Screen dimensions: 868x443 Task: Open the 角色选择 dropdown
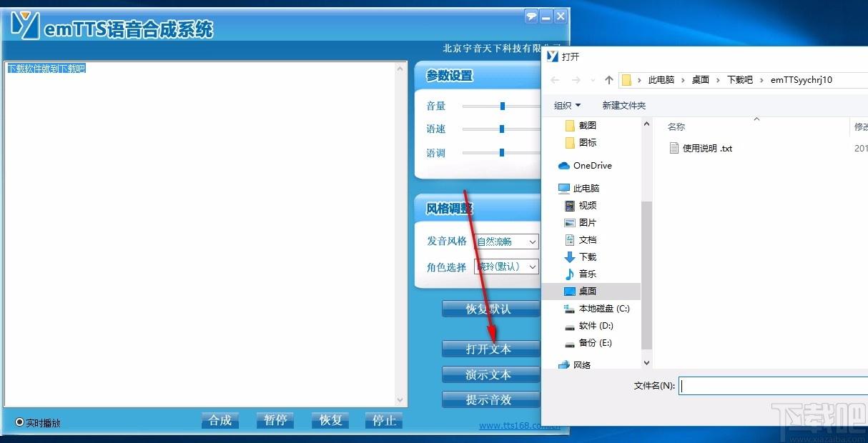507,267
